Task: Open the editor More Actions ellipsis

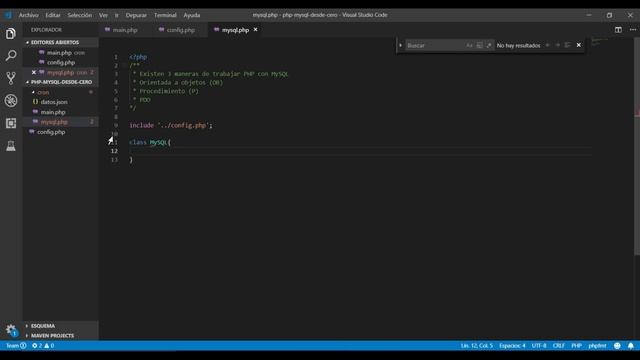Action: pos(633,30)
